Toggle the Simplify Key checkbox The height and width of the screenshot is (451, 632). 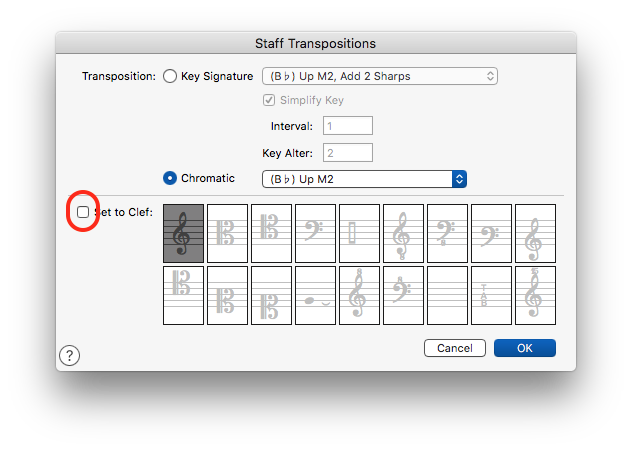pos(268,101)
